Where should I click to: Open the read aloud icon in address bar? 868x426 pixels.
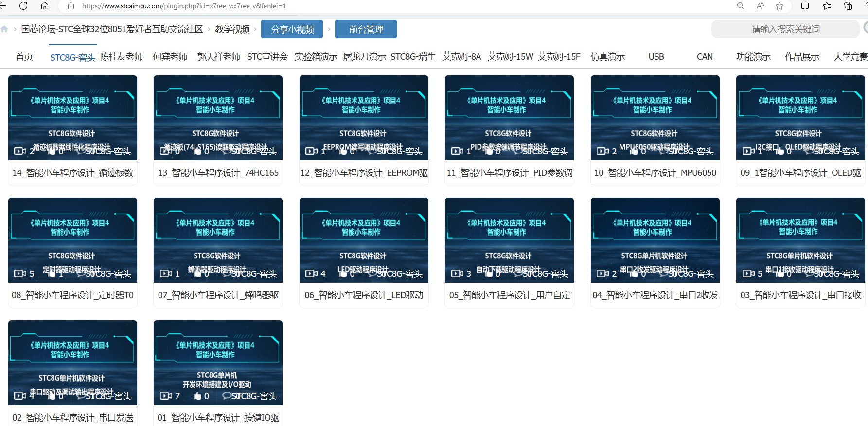point(760,6)
